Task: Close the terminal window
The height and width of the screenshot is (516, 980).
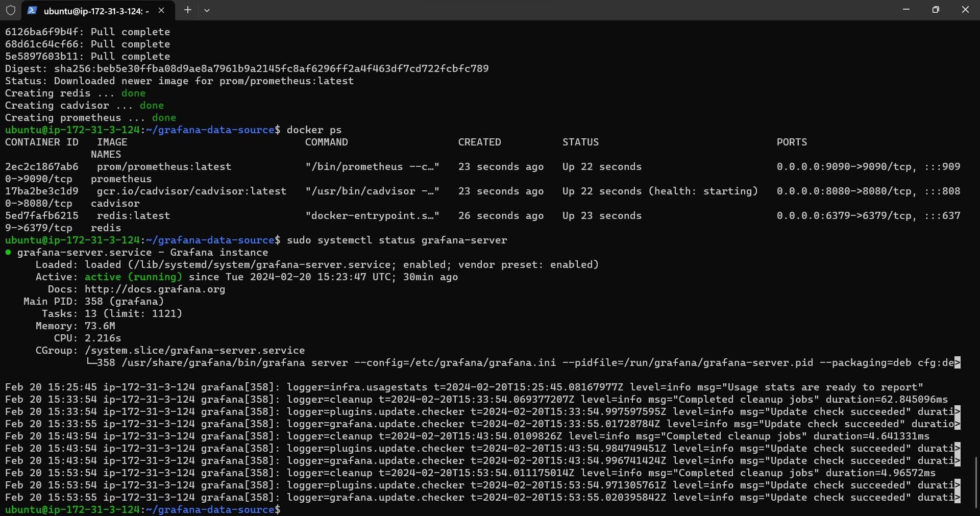Action: 965,10
